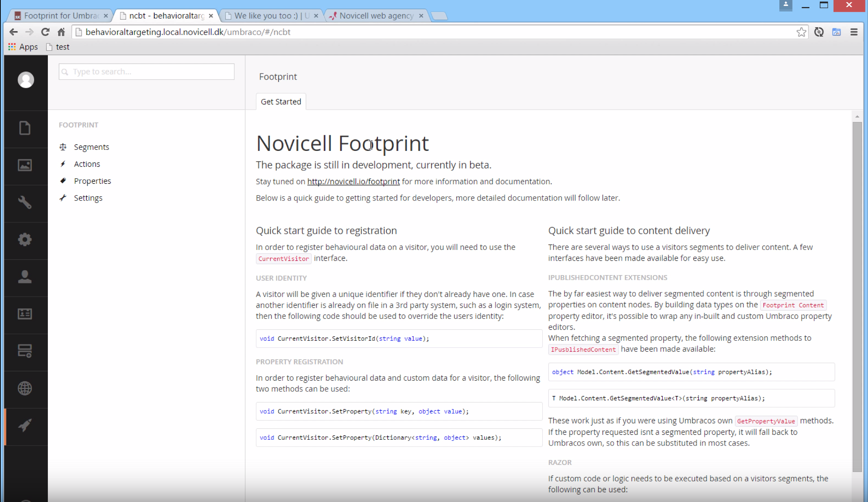The height and width of the screenshot is (502, 868).
Task: Click the circular extension icon in toolbar
Action: click(819, 32)
